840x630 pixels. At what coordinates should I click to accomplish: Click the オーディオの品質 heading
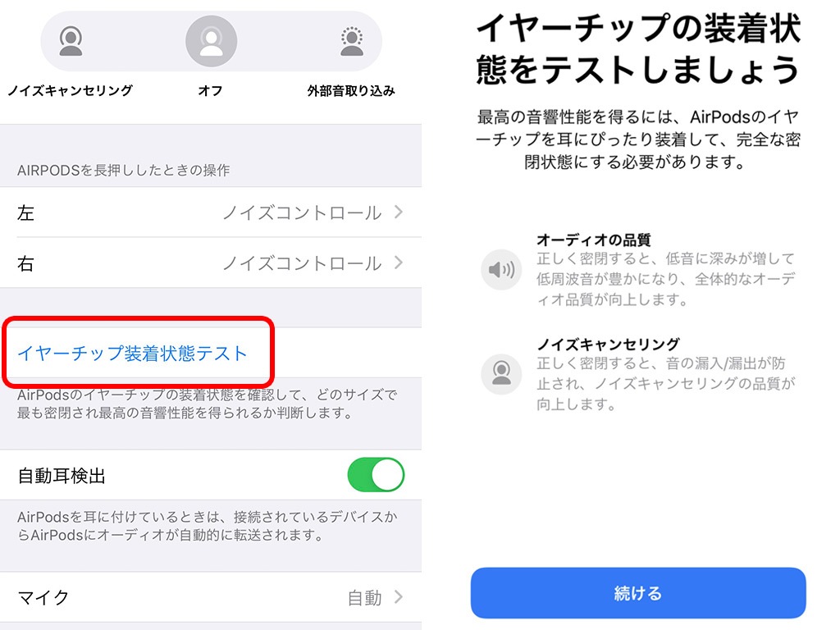(594, 240)
